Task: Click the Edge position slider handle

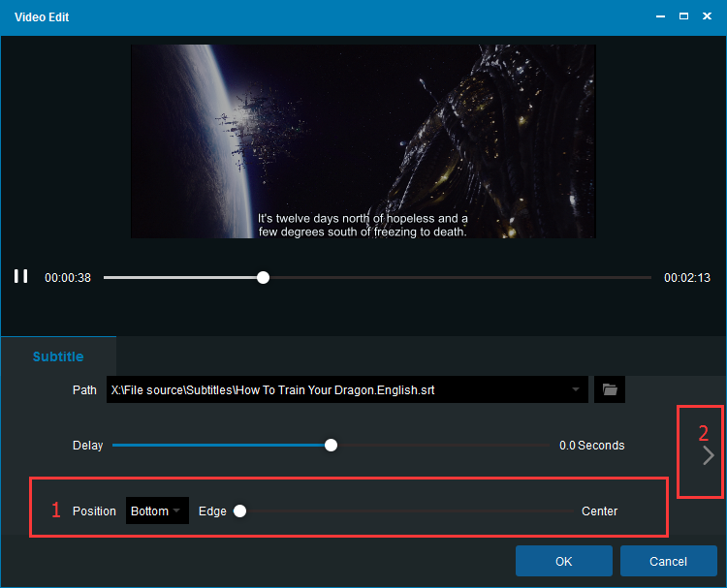Action: [x=239, y=511]
